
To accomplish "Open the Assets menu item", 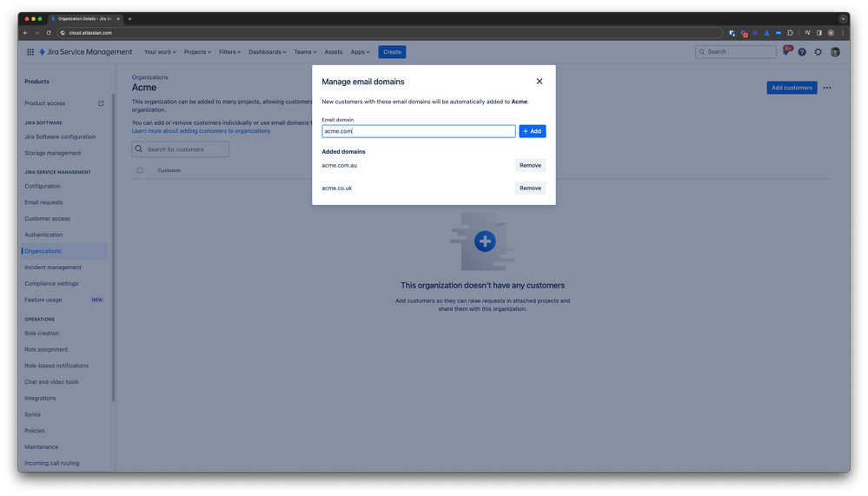I will click(x=334, y=52).
